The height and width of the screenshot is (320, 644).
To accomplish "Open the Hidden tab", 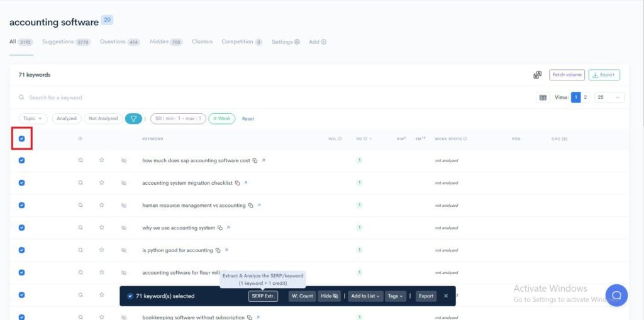I will pos(166,42).
